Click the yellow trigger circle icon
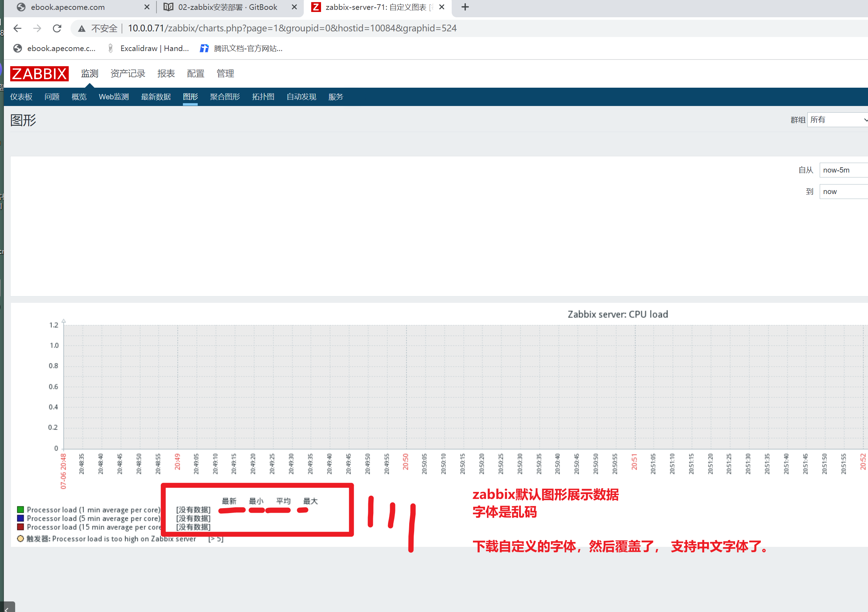Image resolution: width=868 pixels, height=612 pixels. coord(20,539)
